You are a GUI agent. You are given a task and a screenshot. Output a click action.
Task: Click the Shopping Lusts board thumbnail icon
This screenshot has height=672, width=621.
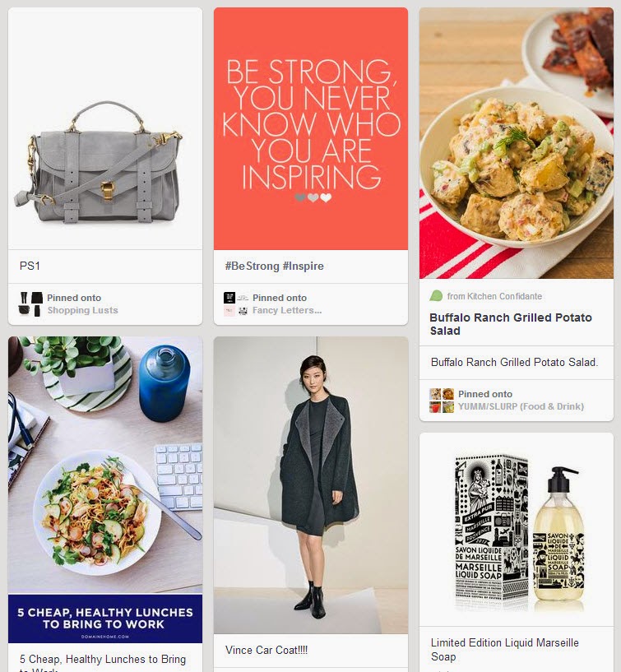pos(30,304)
